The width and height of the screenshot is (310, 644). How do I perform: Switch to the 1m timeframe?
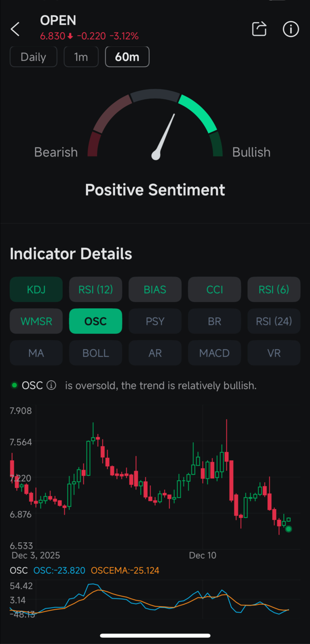(x=81, y=57)
